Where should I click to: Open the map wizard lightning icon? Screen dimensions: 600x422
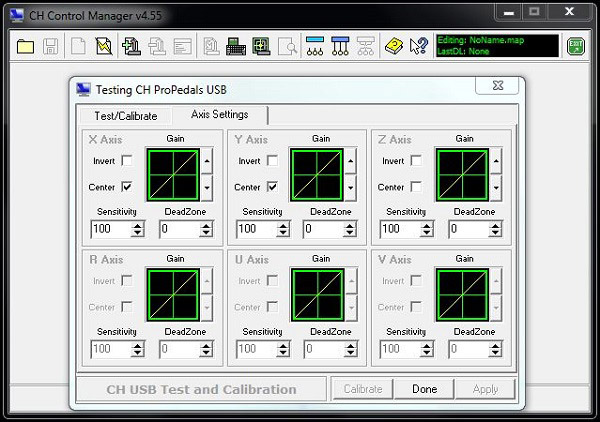(x=104, y=46)
